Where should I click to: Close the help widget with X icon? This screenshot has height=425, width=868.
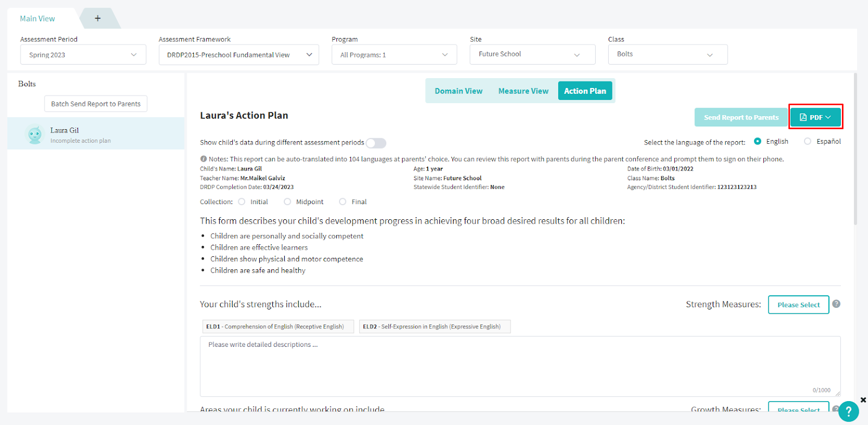tap(863, 400)
